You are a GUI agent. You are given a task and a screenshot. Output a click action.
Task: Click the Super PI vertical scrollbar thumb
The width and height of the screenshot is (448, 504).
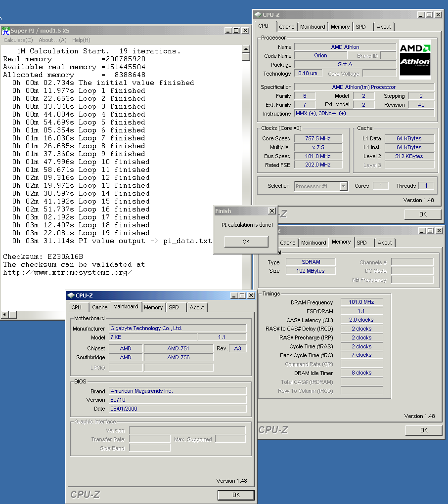point(246,57)
